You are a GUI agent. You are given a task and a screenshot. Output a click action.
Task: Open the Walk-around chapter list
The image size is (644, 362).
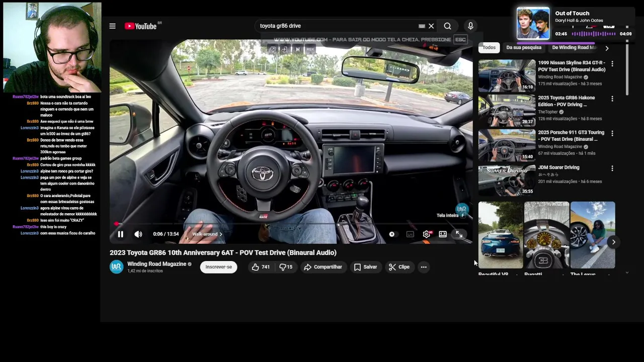pos(207,234)
